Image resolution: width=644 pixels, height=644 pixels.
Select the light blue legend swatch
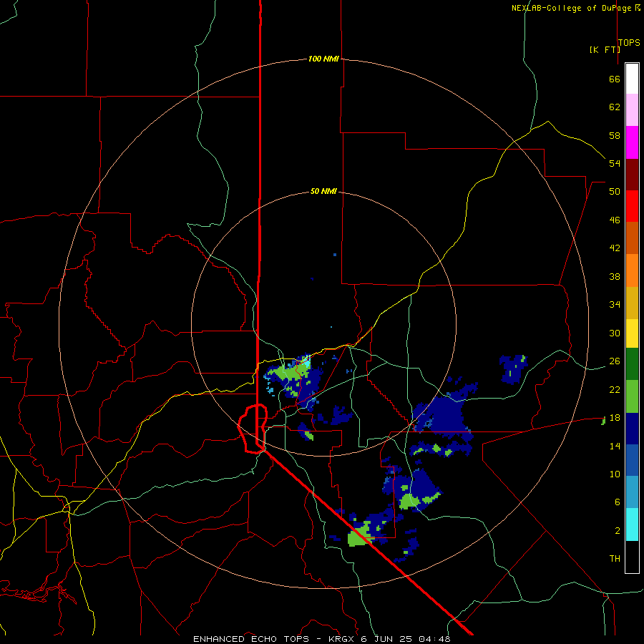(632, 492)
